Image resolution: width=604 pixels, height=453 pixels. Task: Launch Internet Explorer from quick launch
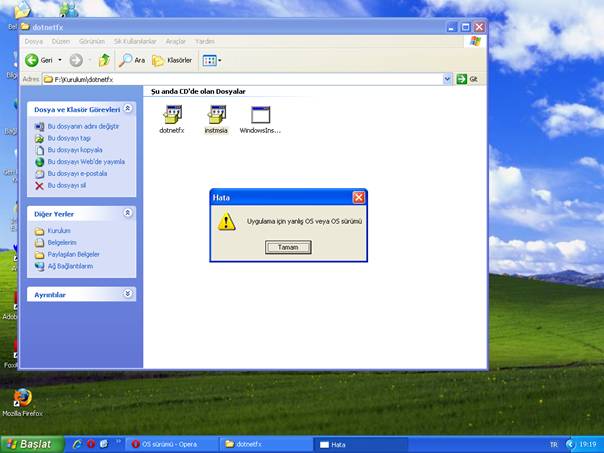pyautogui.click(x=77, y=444)
